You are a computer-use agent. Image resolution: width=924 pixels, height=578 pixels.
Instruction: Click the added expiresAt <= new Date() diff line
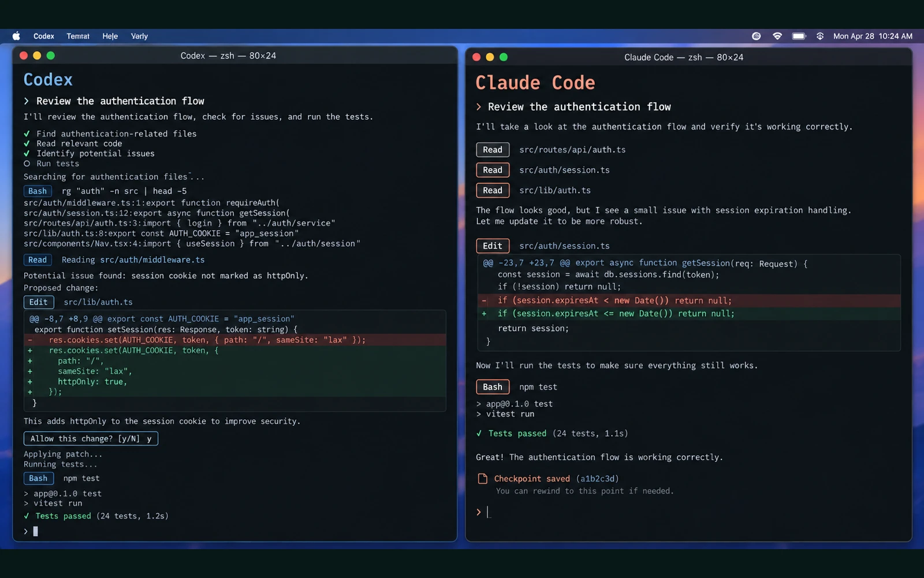tap(689, 313)
